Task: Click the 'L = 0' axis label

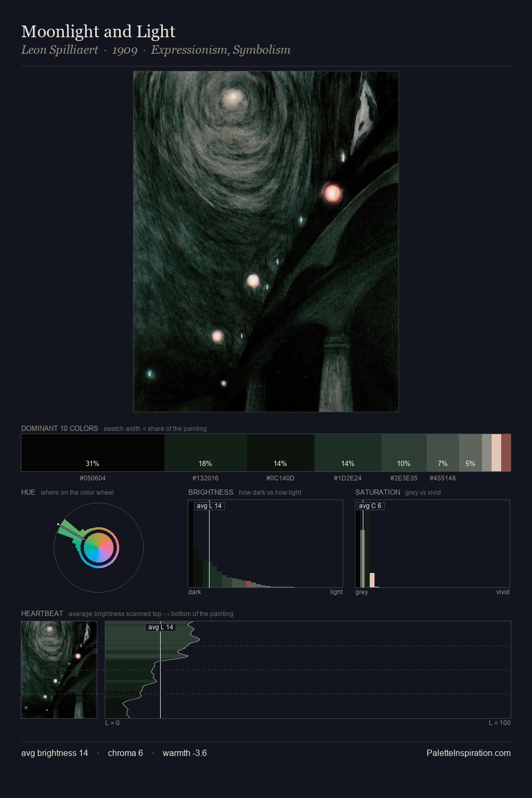Action: click(112, 723)
